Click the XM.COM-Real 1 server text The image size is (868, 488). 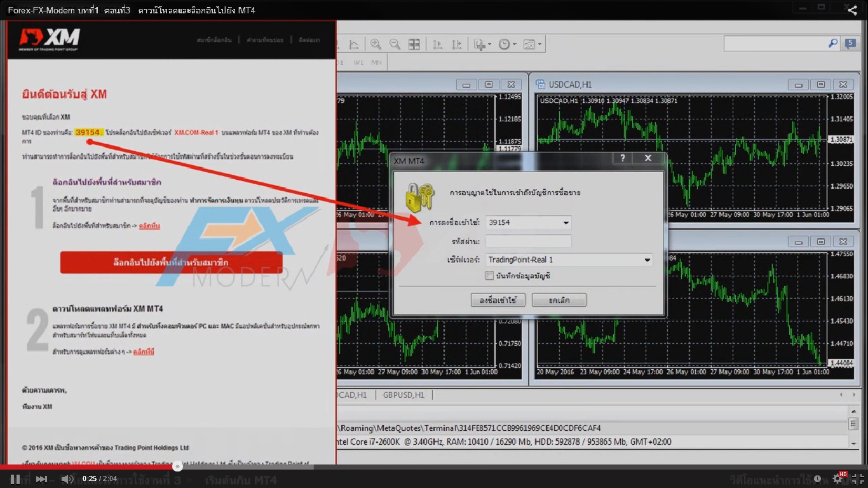tap(196, 132)
